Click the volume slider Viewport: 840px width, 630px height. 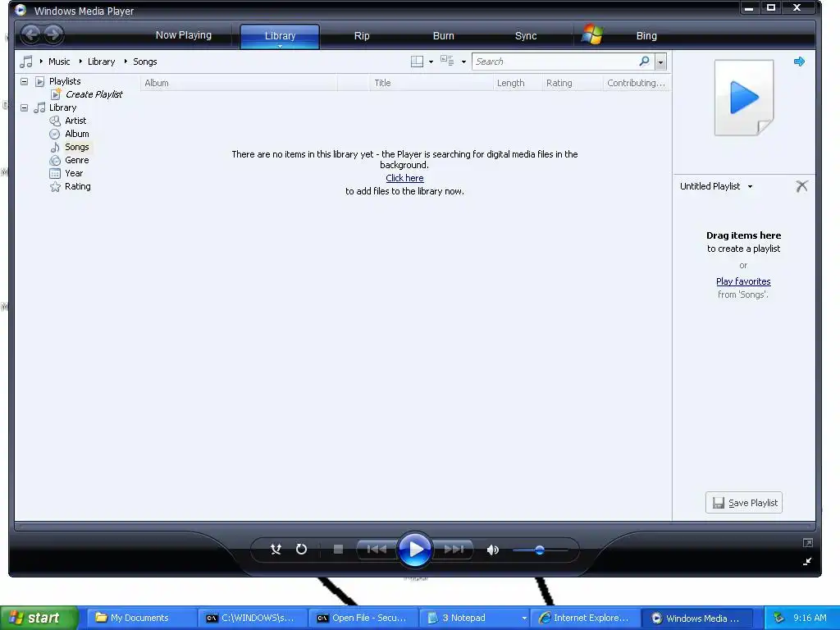[x=540, y=550]
